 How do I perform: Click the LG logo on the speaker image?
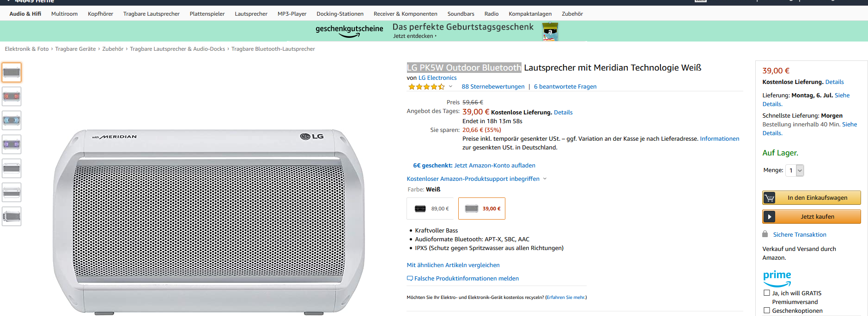312,137
